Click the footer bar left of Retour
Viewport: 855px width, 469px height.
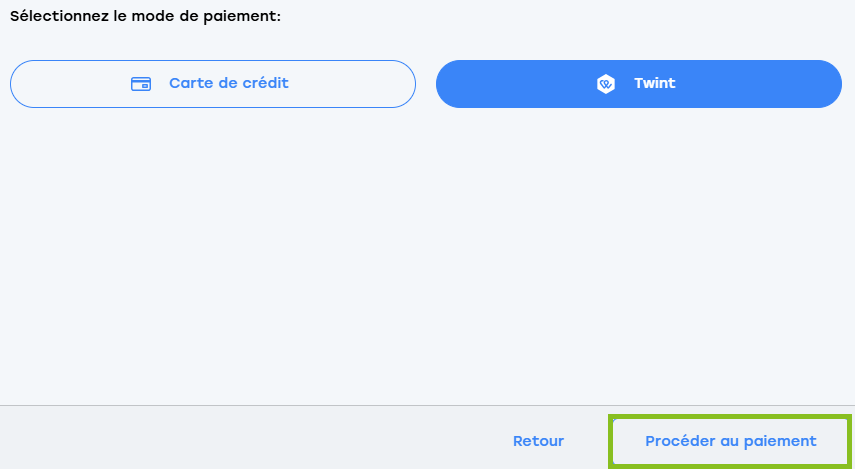pos(251,437)
